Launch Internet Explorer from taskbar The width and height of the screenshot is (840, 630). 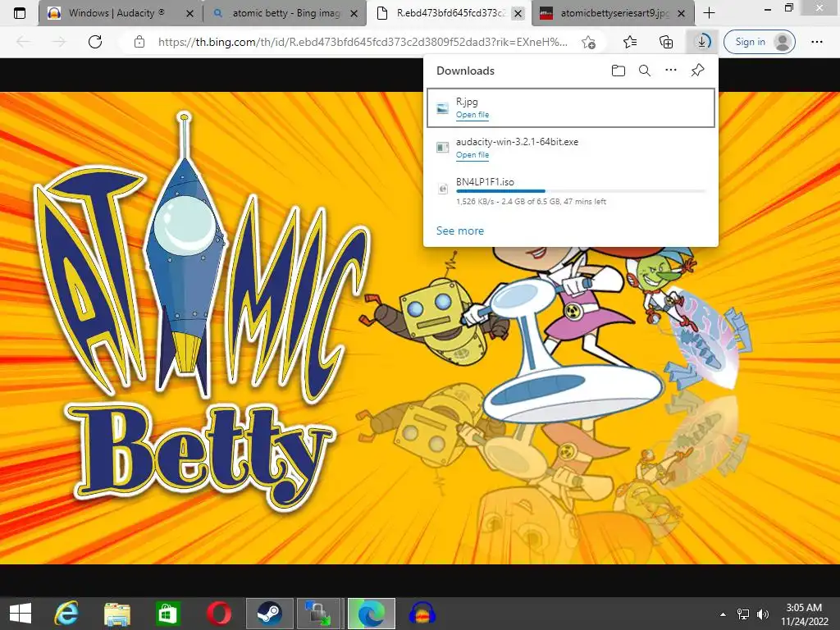tap(67, 614)
